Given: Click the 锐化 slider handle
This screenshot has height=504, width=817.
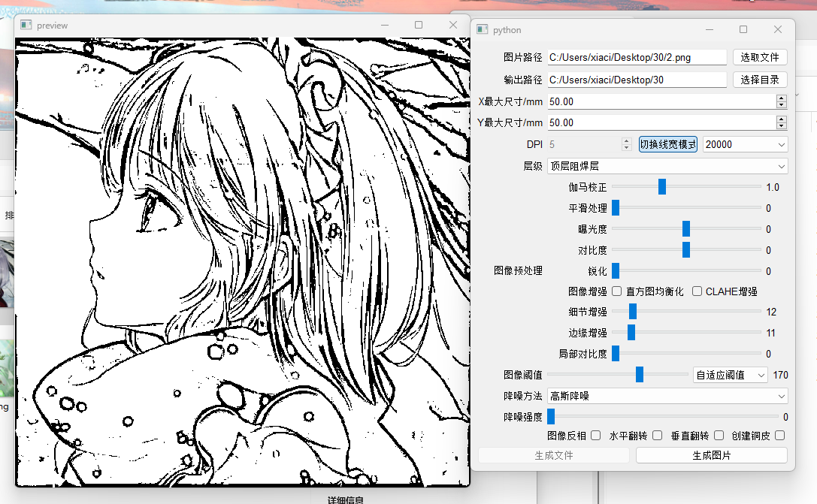Looking at the screenshot, I should (616, 270).
